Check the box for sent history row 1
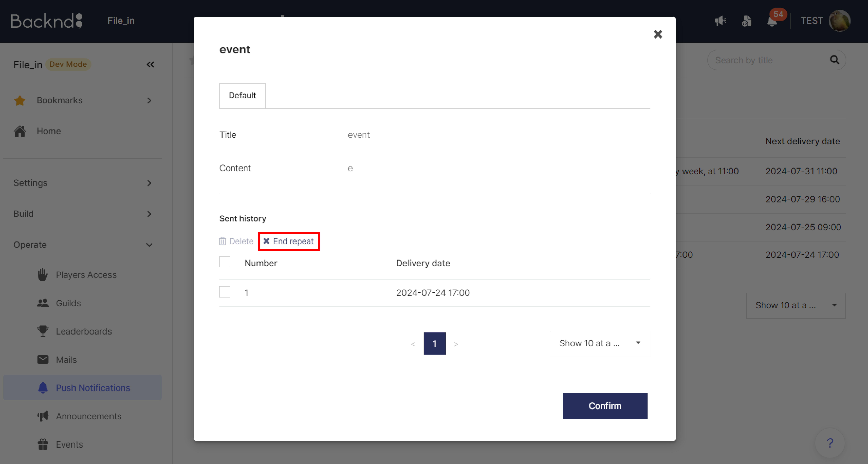 pos(225,292)
